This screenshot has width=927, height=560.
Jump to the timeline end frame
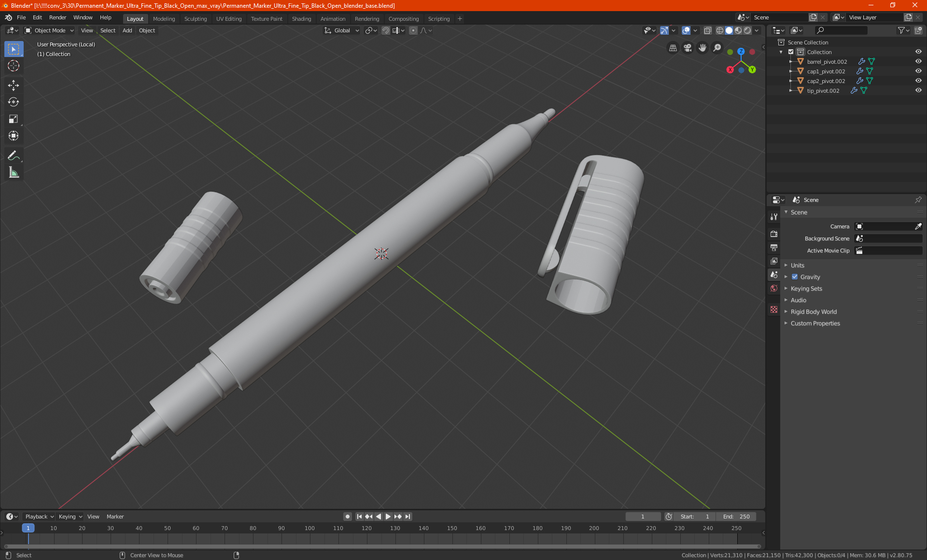click(x=407, y=517)
